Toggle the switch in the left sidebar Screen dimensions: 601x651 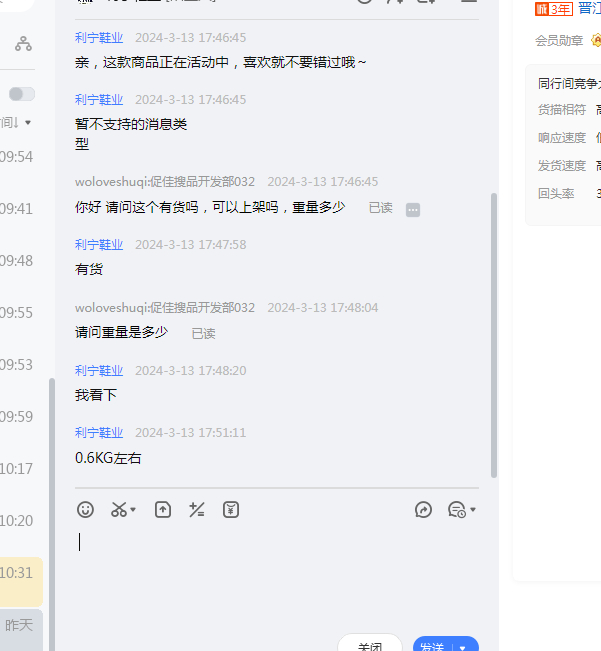click(21, 94)
